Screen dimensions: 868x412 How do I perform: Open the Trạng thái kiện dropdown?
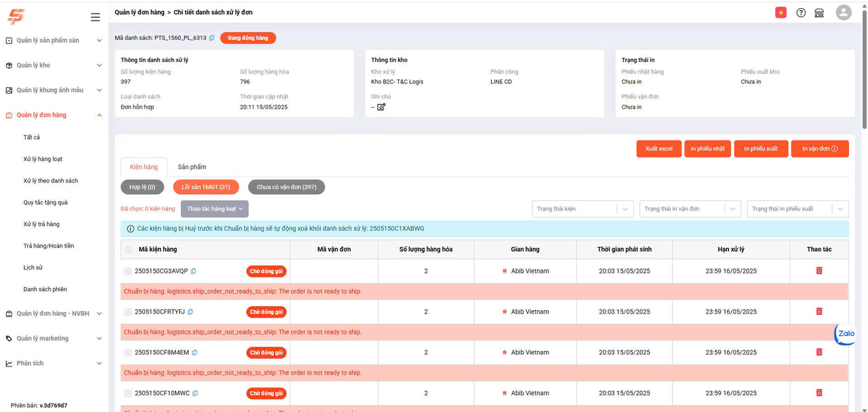click(x=582, y=209)
